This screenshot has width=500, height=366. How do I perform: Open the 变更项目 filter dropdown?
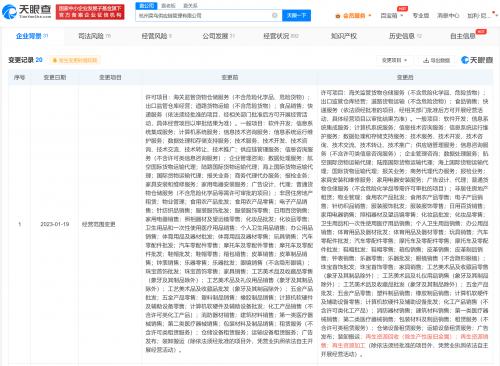pyautogui.click(x=394, y=60)
